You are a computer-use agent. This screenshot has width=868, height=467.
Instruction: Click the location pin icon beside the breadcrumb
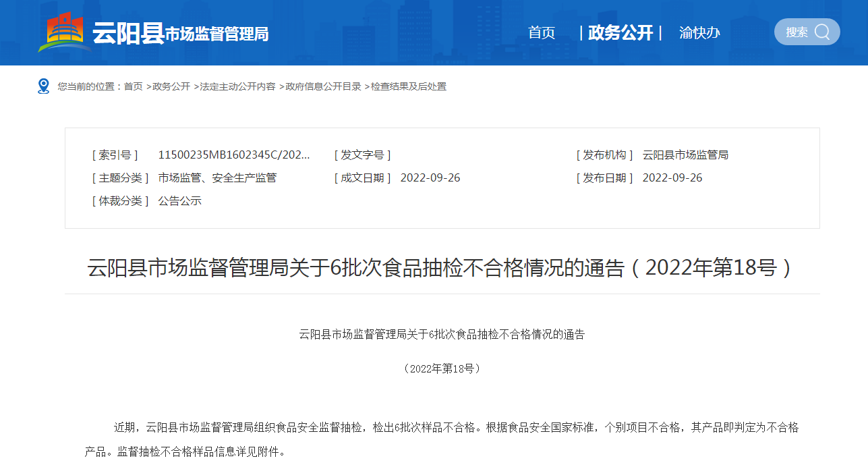click(x=44, y=86)
